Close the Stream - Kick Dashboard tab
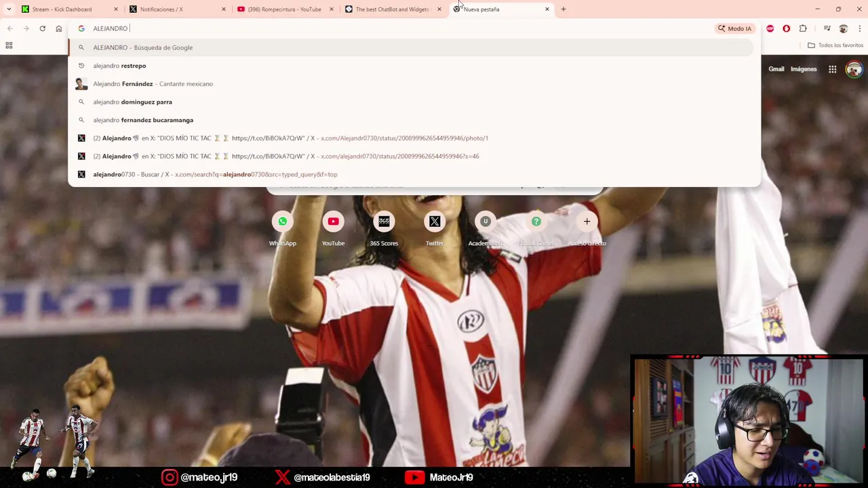Screen dimensions: 868x488 click(x=116, y=9)
